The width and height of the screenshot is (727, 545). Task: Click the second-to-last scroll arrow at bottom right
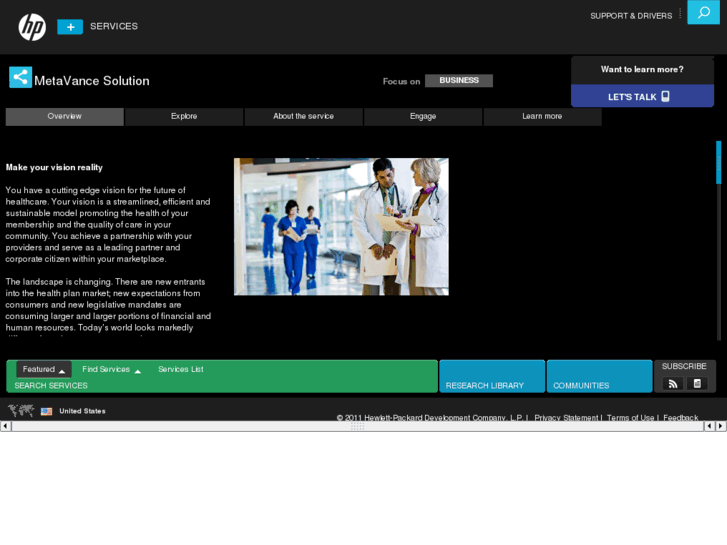pos(710,426)
